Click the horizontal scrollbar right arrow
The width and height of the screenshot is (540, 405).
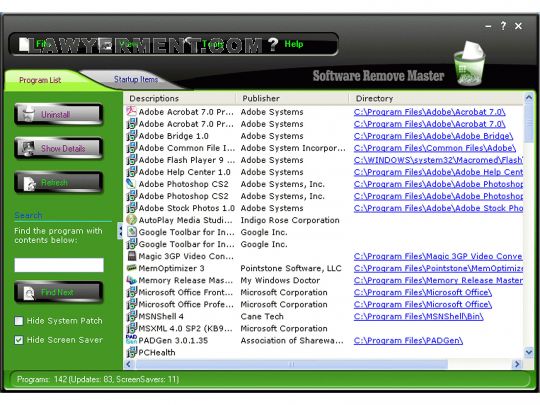tap(517, 364)
